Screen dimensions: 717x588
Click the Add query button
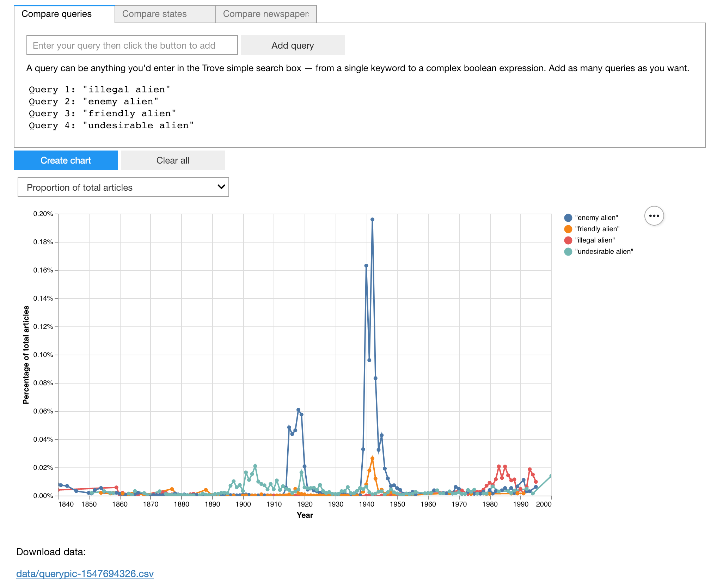[293, 45]
